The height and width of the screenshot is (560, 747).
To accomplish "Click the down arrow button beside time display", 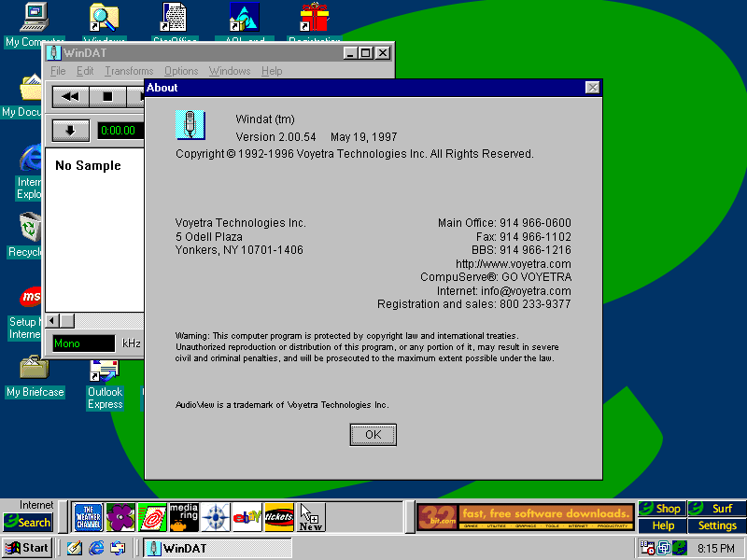I will [70, 131].
